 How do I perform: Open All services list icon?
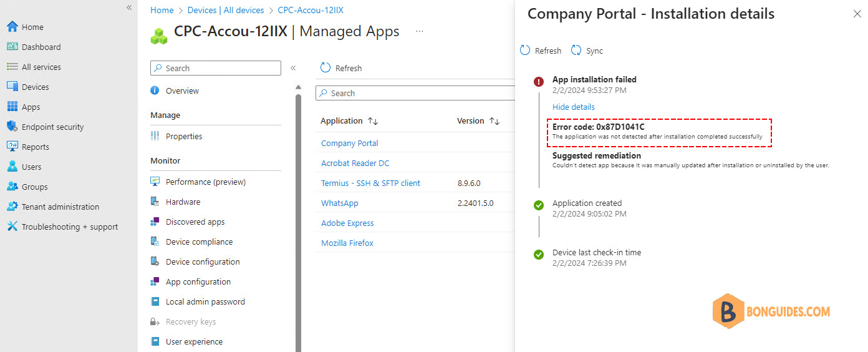(x=12, y=67)
